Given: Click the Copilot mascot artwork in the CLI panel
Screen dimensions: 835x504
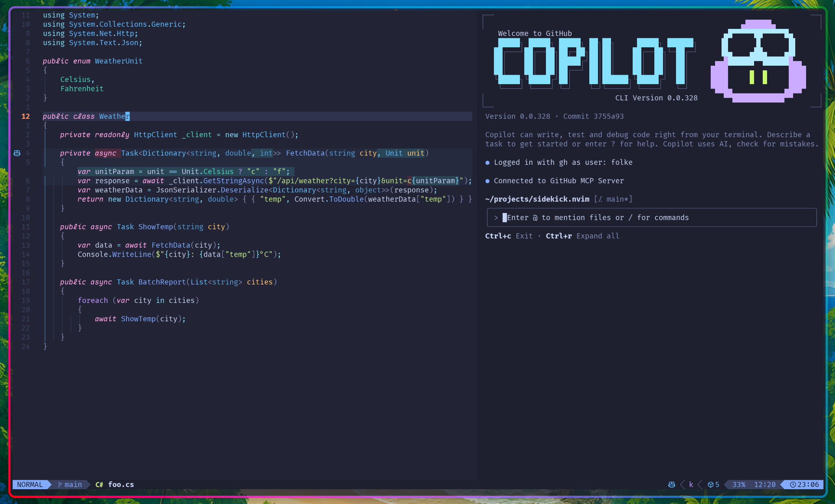Looking at the screenshot, I should (x=758, y=61).
